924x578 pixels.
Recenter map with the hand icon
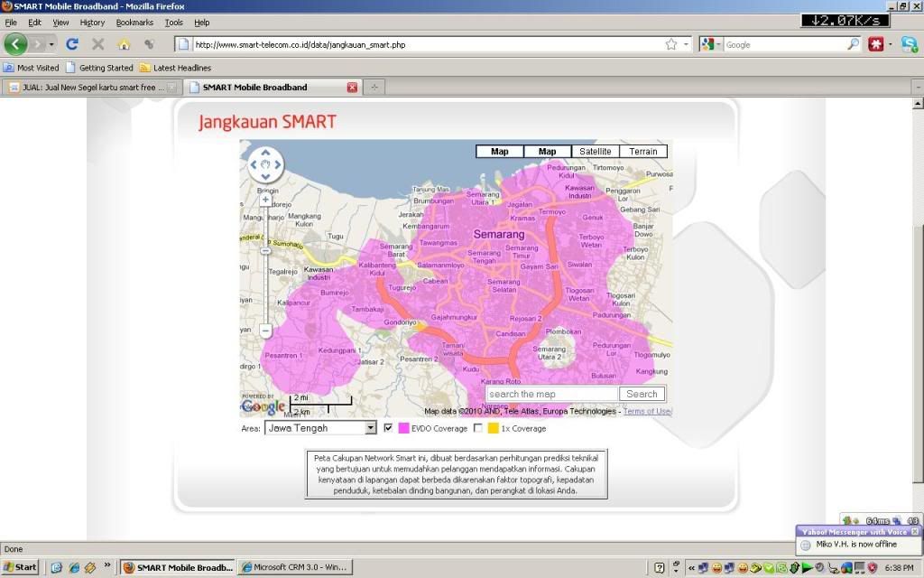(265, 164)
